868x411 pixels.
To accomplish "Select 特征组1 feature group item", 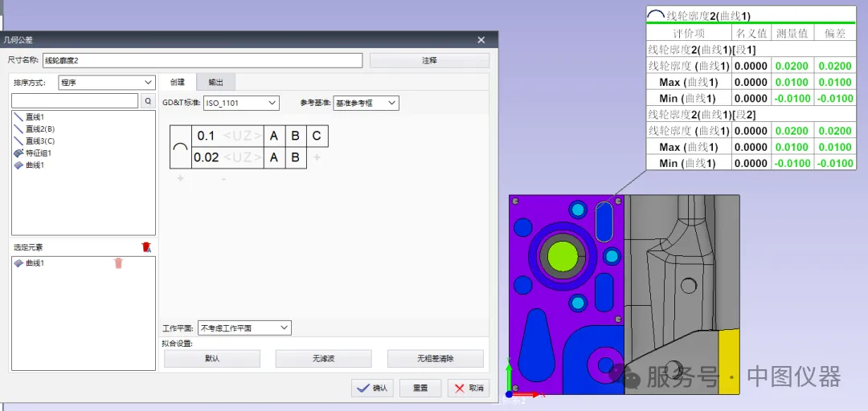I will 38,153.
